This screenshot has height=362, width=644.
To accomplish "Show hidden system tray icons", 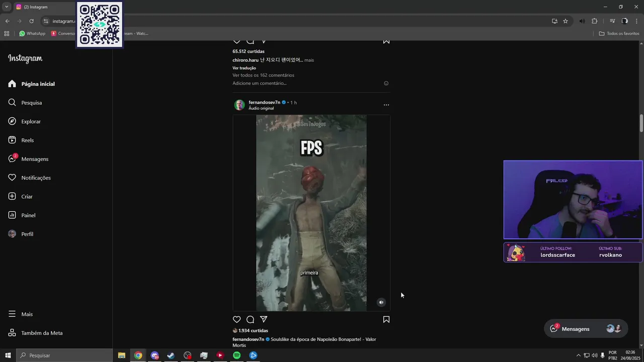I will (579, 355).
